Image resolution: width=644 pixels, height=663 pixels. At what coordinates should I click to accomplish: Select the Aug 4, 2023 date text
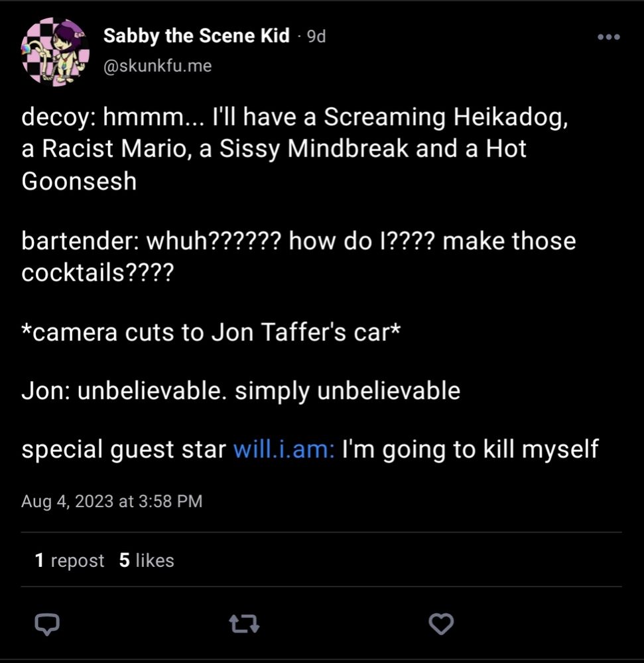(x=113, y=502)
